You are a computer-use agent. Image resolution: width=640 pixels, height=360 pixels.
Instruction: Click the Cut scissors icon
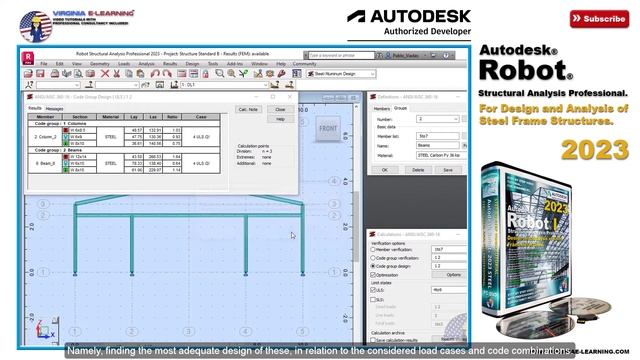pyautogui.click(x=117, y=74)
